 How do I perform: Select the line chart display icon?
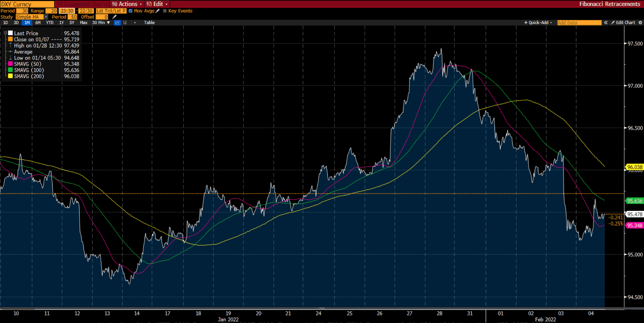(117, 23)
